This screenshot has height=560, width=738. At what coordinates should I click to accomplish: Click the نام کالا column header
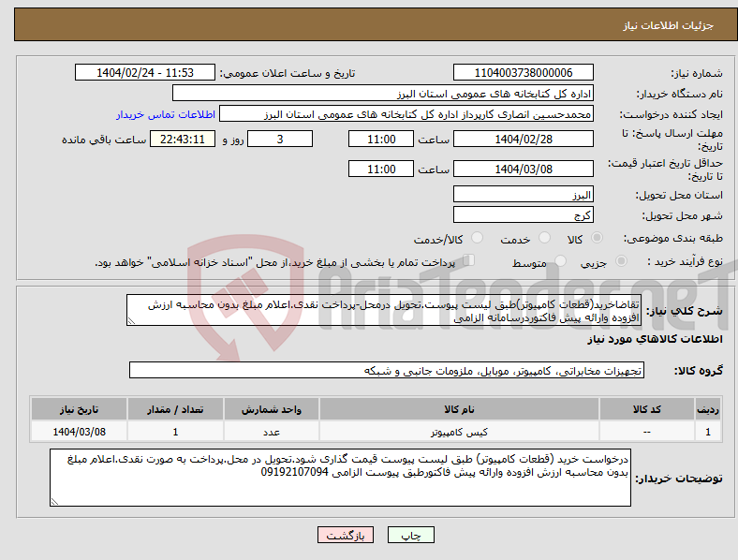tap(459, 409)
